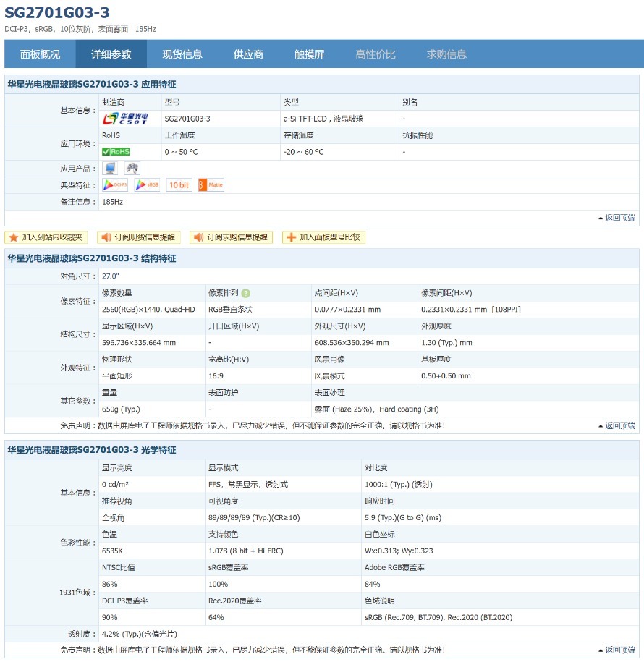
Task: Click supported colors 1.07B (8-bit + Hi-FRC)
Action: 246,551
